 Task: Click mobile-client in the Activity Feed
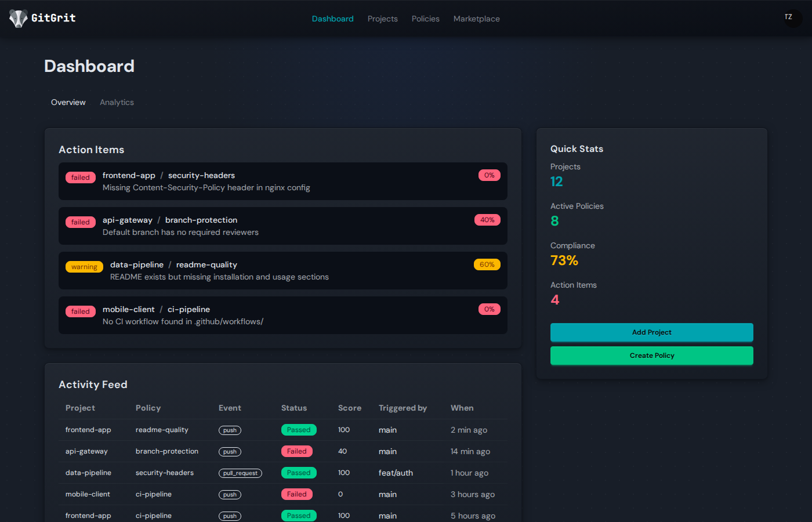pyautogui.click(x=88, y=494)
